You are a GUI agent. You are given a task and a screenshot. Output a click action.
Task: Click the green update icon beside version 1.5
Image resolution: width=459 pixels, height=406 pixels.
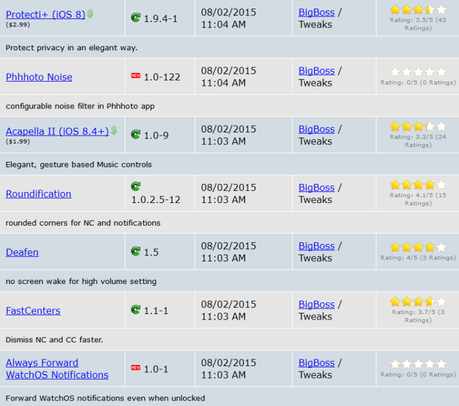point(136,251)
